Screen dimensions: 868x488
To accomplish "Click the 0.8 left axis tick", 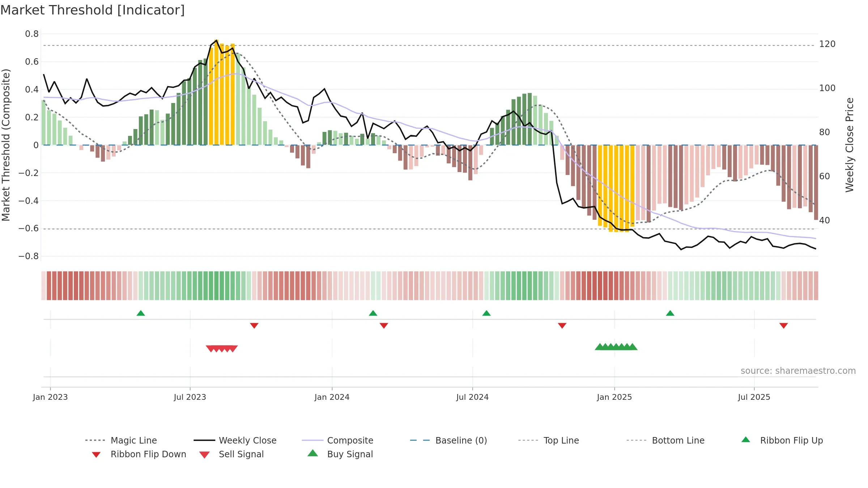I will coord(32,34).
